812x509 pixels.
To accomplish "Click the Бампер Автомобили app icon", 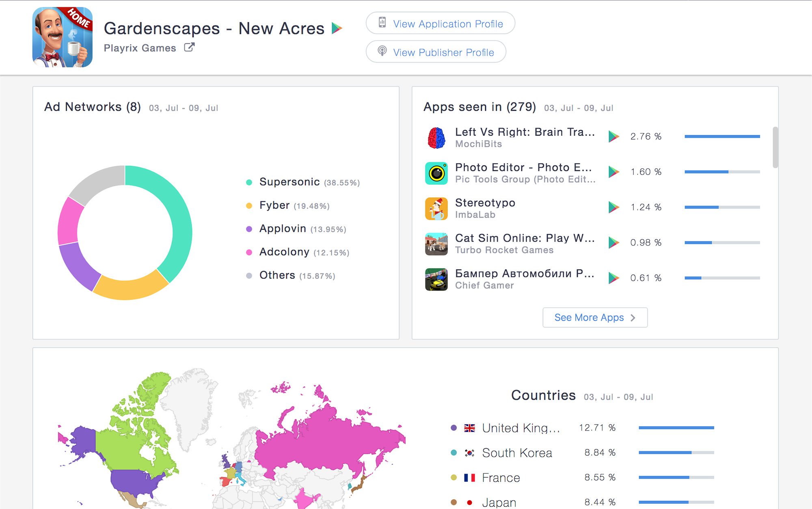I will coord(436,279).
